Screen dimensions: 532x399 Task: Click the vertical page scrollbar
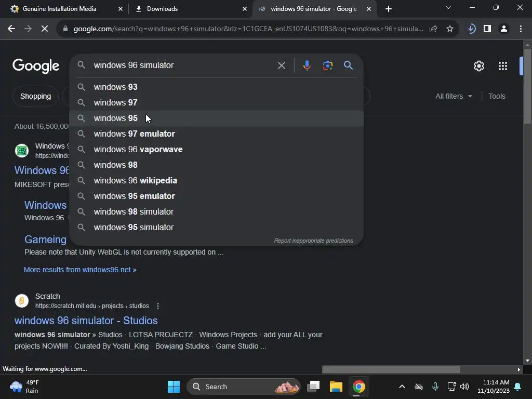click(x=527, y=86)
